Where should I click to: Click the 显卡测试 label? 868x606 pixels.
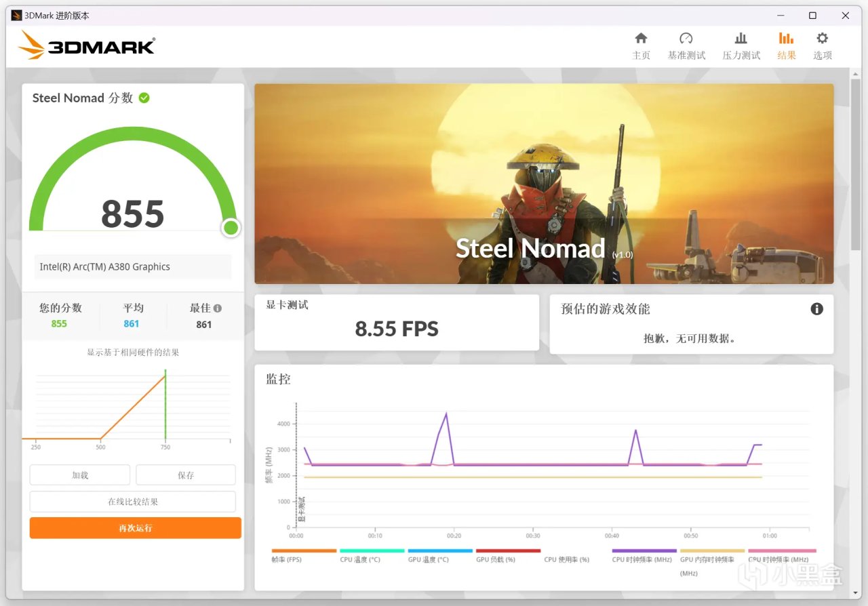click(x=287, y=305)
